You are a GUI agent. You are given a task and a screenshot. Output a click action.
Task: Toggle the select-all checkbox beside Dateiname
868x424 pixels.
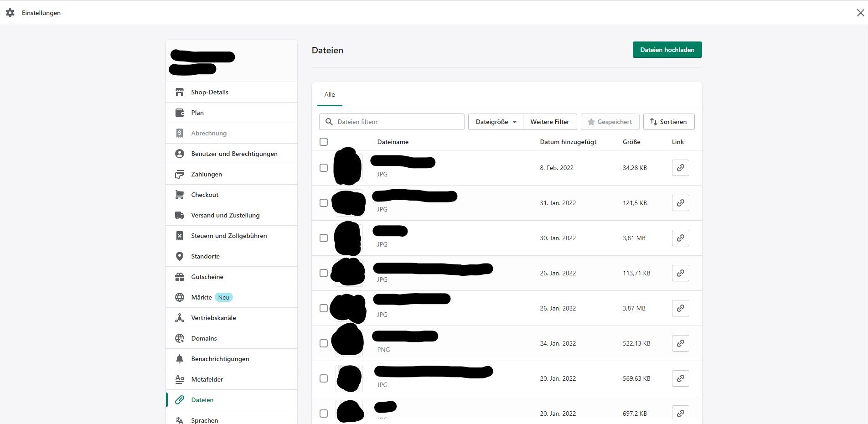click(324, 142)
